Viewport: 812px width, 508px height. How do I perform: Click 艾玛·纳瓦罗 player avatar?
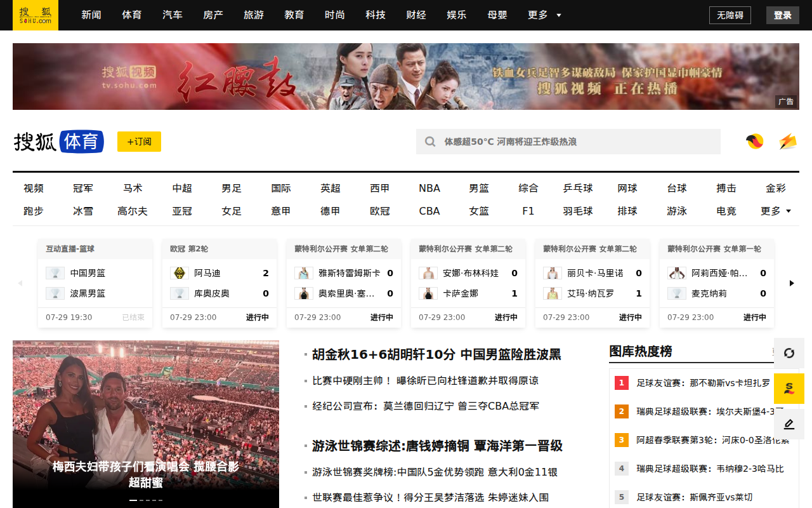553,293
